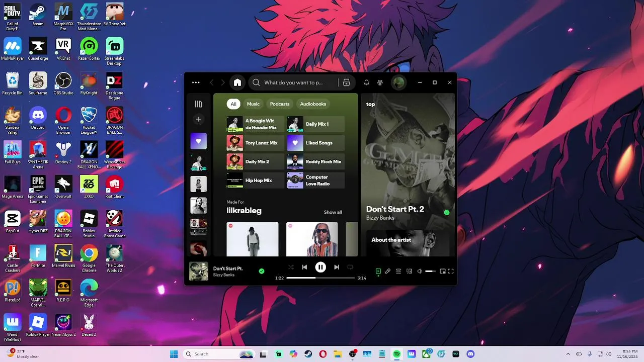
Task: Open Epic Games Launcher desktop icon
Action: click(x=38, y=189)
